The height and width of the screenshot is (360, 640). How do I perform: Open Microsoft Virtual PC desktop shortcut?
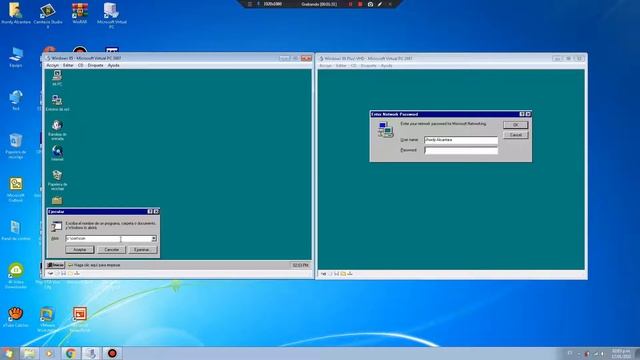pyautogui.click(x=111, y=15)
